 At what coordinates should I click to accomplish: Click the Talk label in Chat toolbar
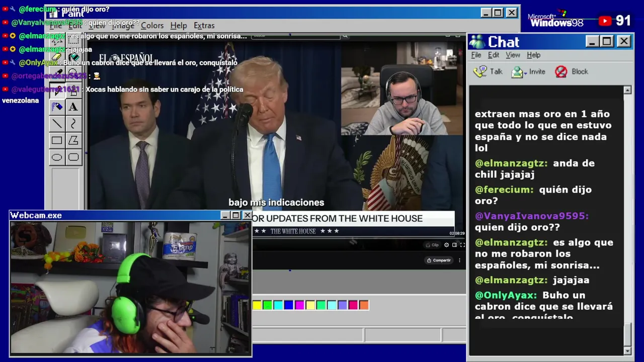click(496, 71)
